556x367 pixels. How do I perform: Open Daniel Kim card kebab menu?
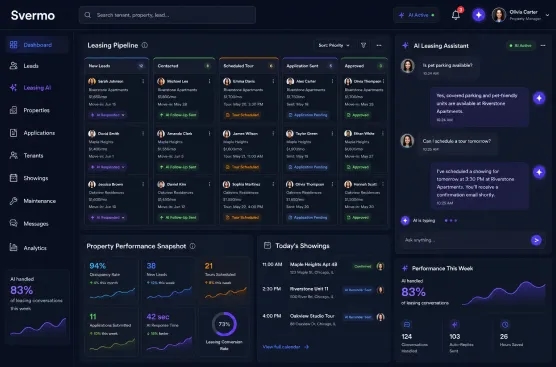(210, 184)
